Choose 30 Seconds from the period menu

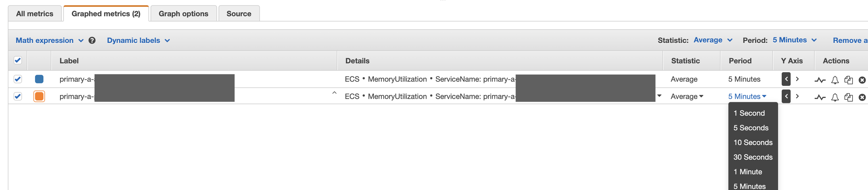[753, 157]
